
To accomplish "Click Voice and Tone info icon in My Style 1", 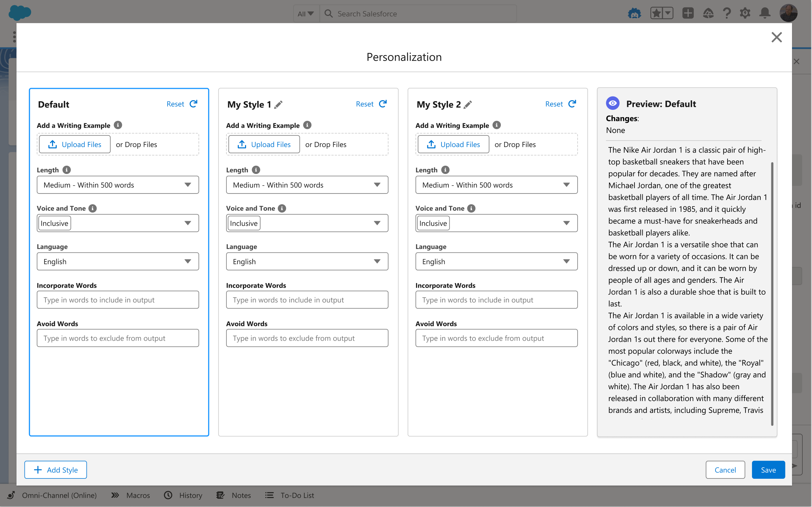I will coord(282,208).
